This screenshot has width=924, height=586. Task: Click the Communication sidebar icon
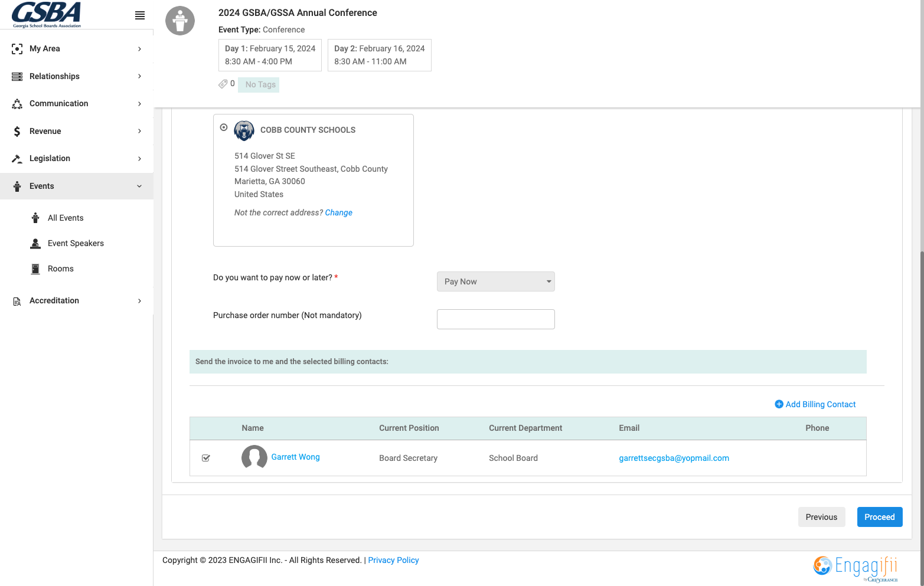(17, 104)
